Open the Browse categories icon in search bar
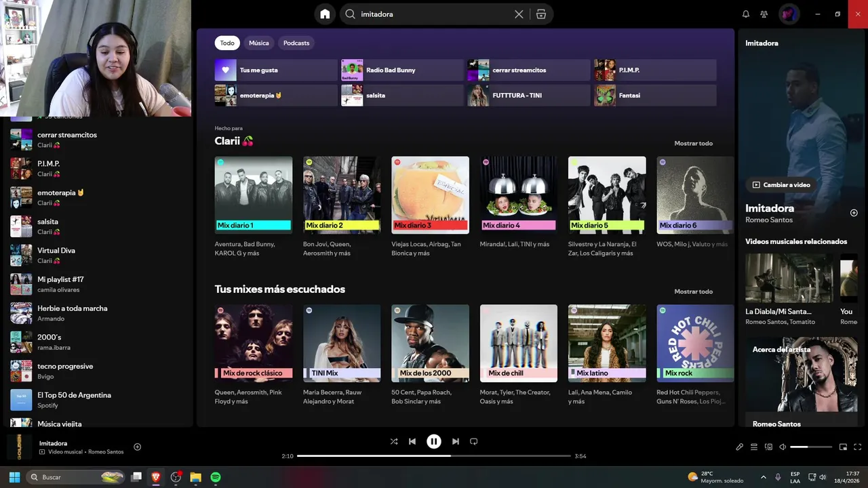 [x=540, y=14]
